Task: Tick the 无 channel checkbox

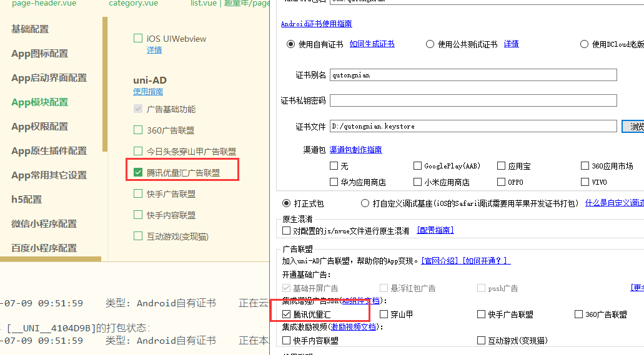Action: click(x=334, y=166)
